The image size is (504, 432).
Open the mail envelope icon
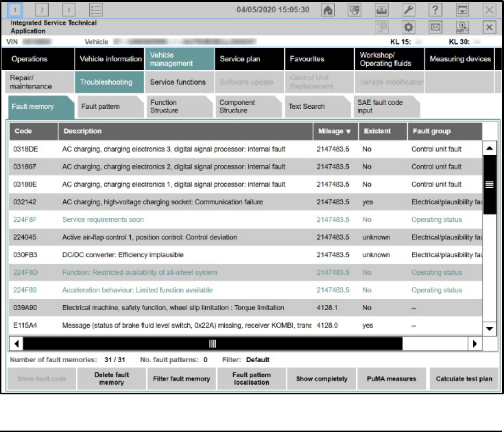coord(435,27)
